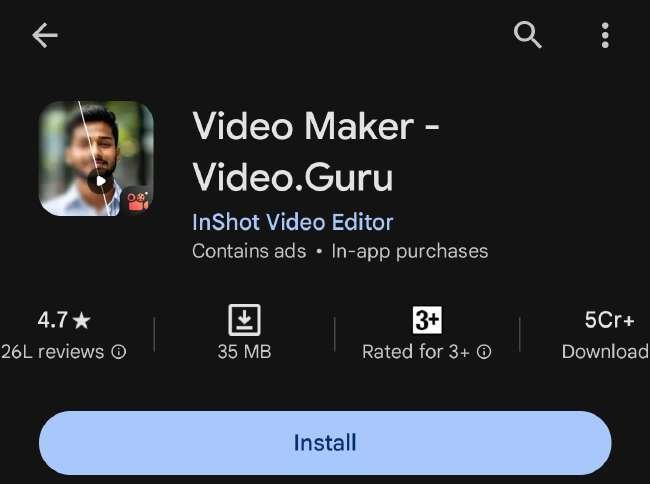The image size is (650, 484).
Task: Open InShot Video Editor developer page
Action: pos(293,222)
